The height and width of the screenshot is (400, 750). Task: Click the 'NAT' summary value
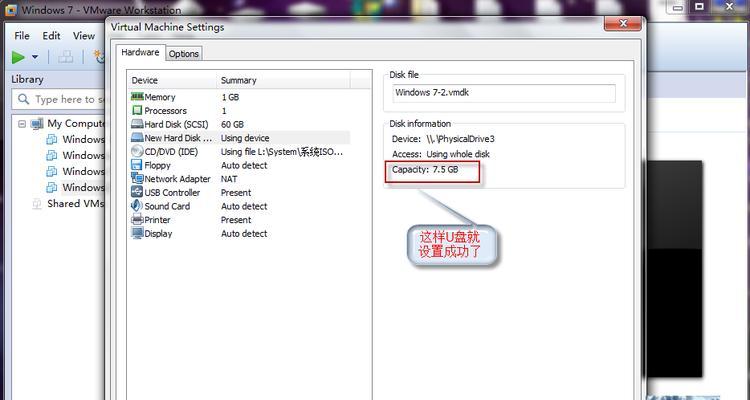tap(229, 179)
